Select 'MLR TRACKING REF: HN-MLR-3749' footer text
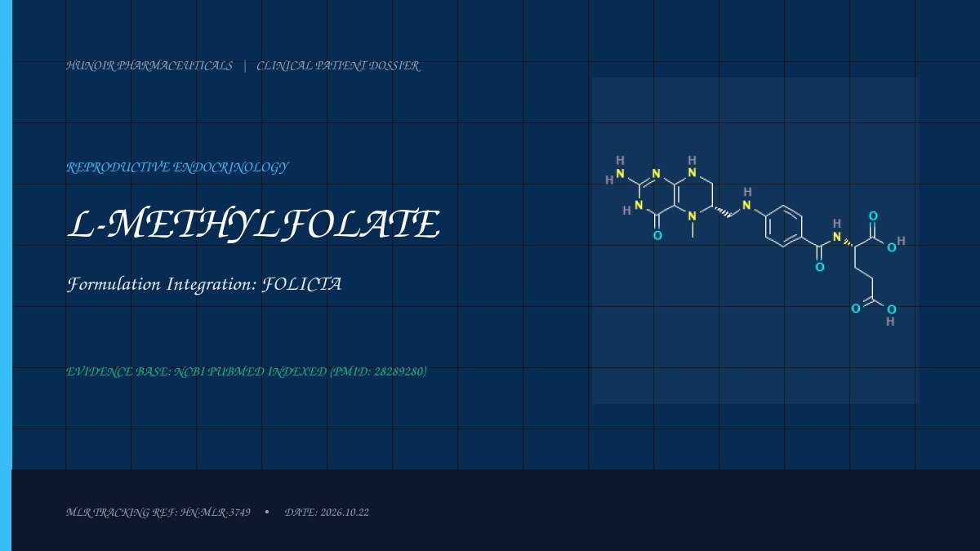 tap(158, 513)
